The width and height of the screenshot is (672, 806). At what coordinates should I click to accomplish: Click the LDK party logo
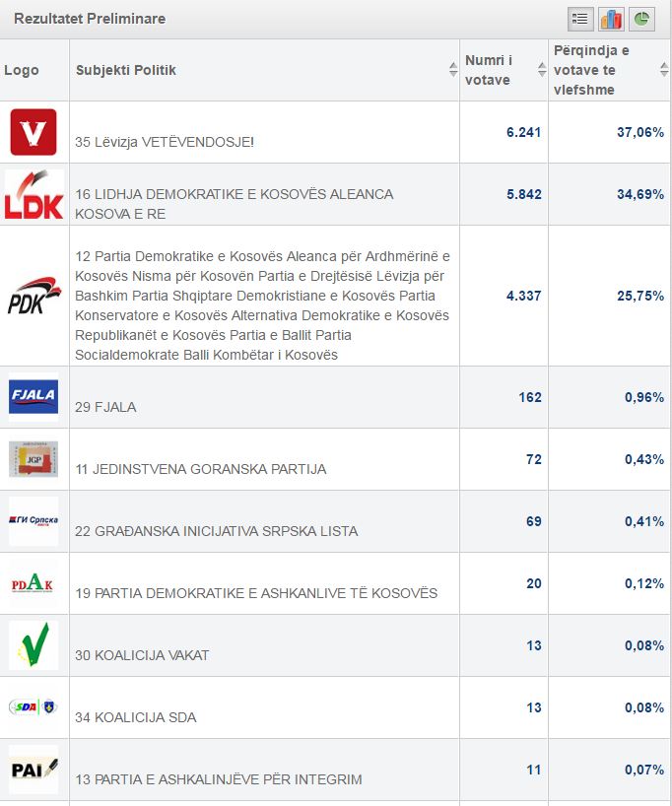point(34,194)
